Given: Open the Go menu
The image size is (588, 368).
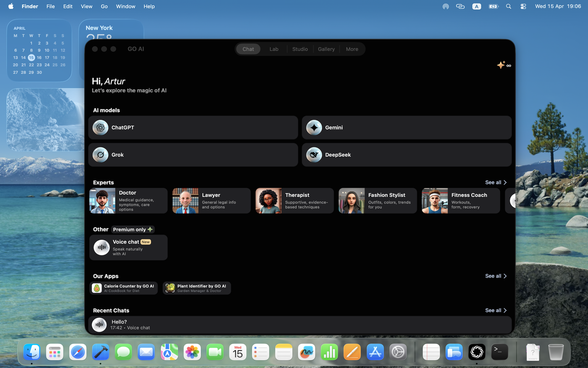Looking at the screenshot, I should pyautogui.click(x=104, y=6).
